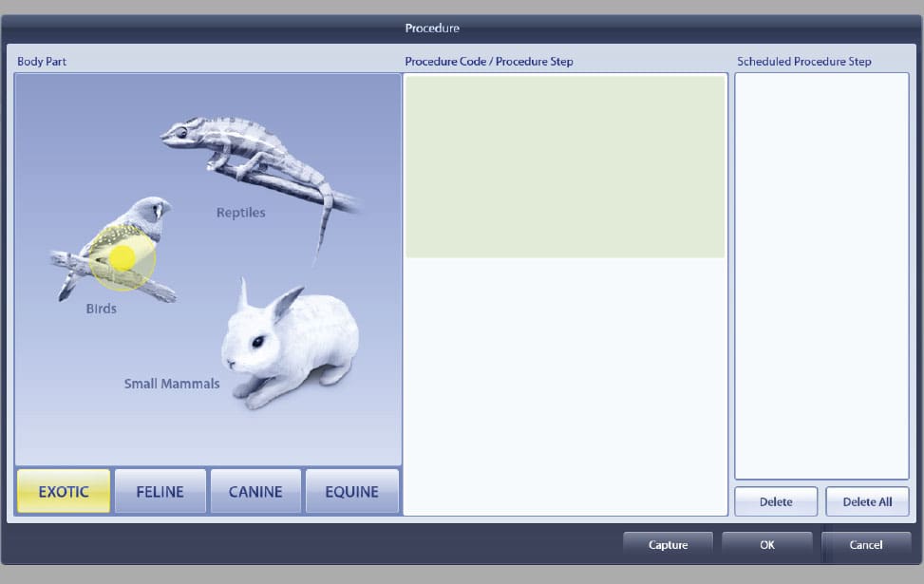Viewport: 924px width, 584px height.
Task: Click the Reptiles label
Action: tap(240, 212)
